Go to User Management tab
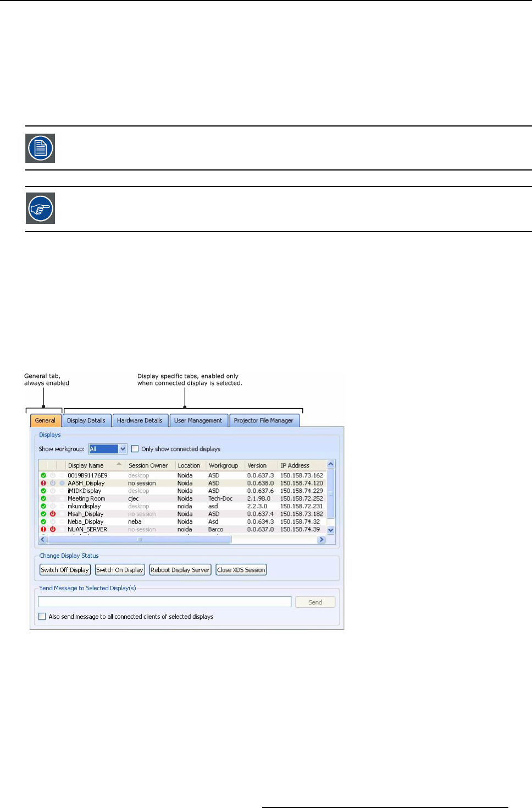 198,420
